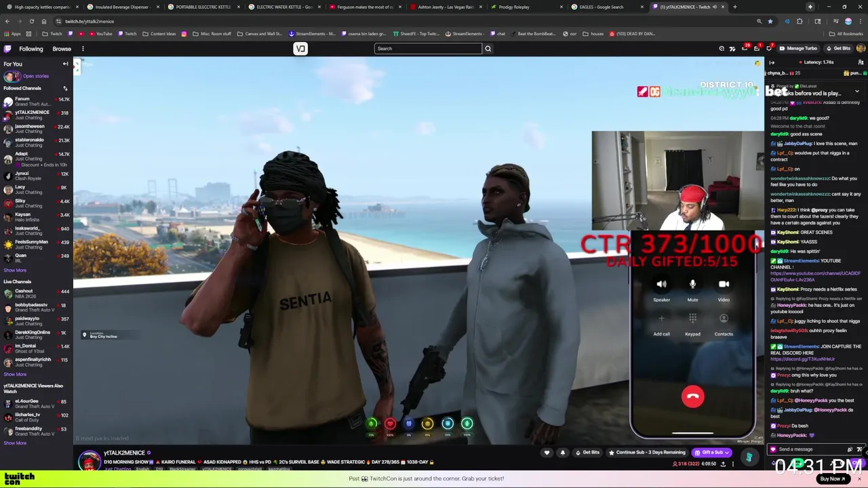Switch to the Following tab

[31, 49]
